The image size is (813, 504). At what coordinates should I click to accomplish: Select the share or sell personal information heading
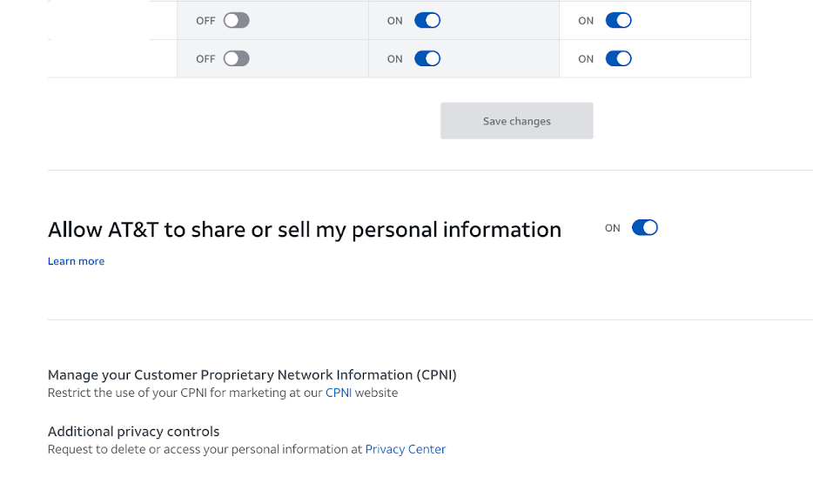click(304, 229)
